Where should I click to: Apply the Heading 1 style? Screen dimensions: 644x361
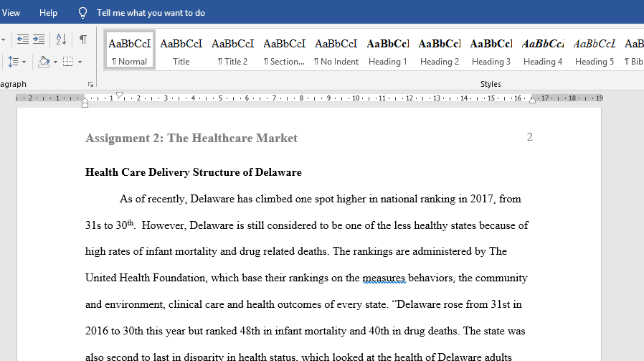click(x=388, y=50)
